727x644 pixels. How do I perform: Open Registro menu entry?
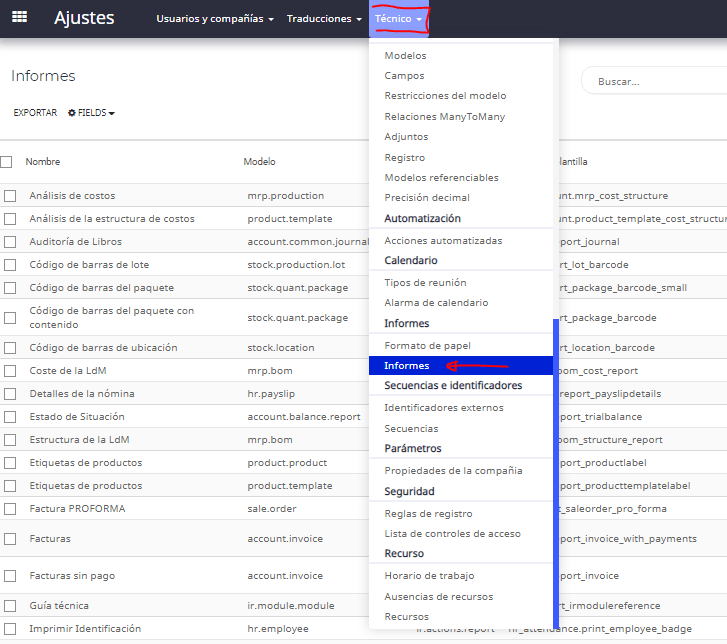(405, 158)
